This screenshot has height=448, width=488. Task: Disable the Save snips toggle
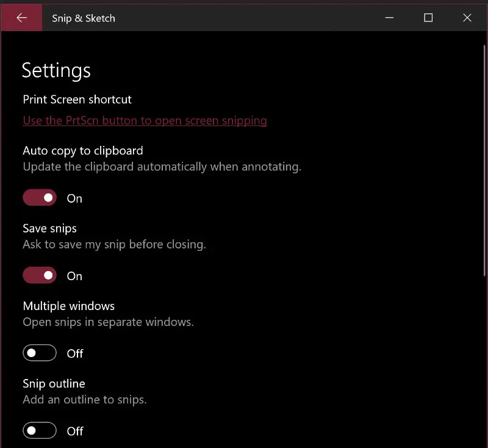tap(40, 275)
